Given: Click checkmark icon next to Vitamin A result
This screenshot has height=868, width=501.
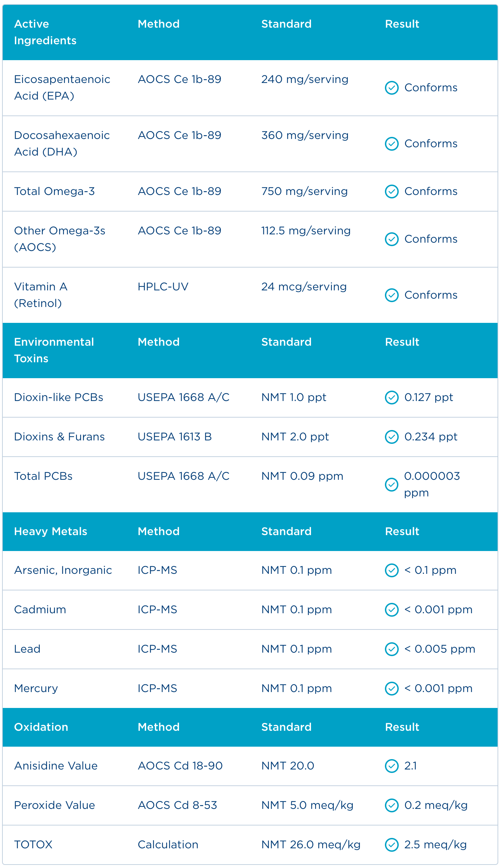Looking at the screenshot, I should pyautogui.click(x=391, y=295).
